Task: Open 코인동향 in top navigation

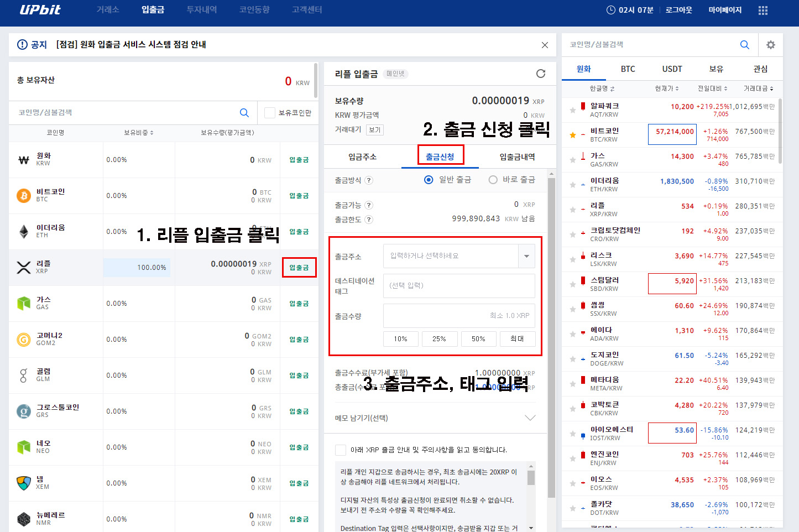Action: pos(254,10)
